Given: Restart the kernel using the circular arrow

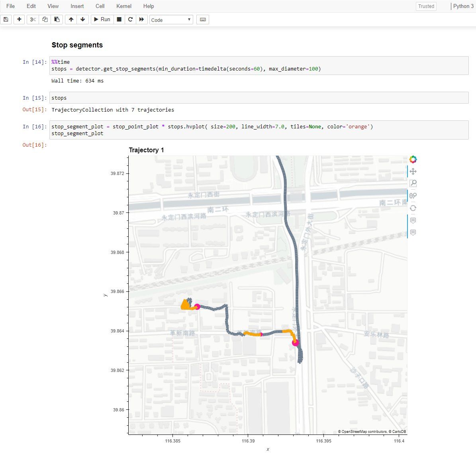Looking at the screenshot, I should (130, 20).
